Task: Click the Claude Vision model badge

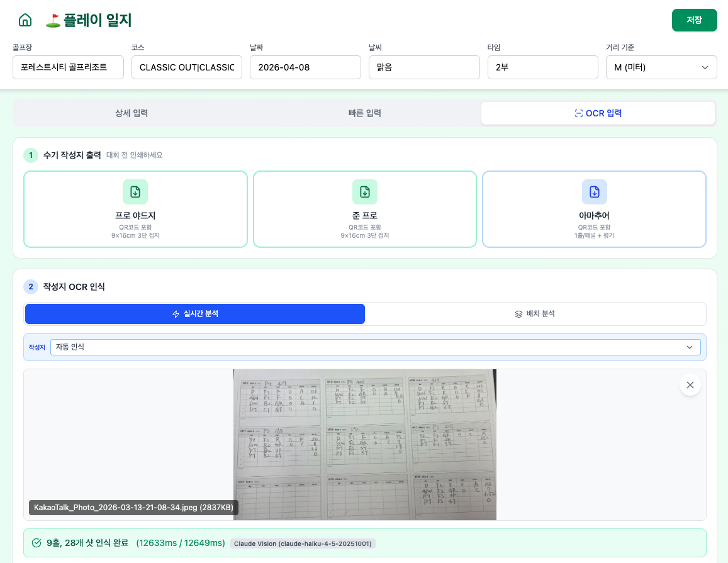Action: 303,543
